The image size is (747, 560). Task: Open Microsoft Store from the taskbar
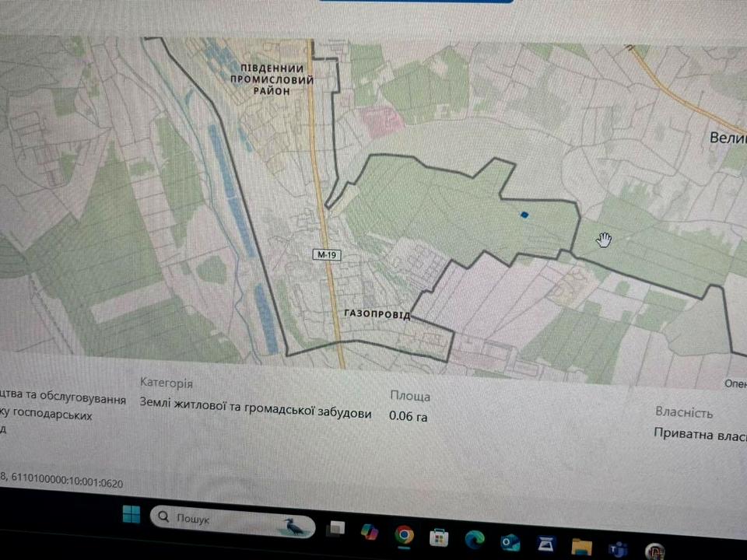[439, 537]
